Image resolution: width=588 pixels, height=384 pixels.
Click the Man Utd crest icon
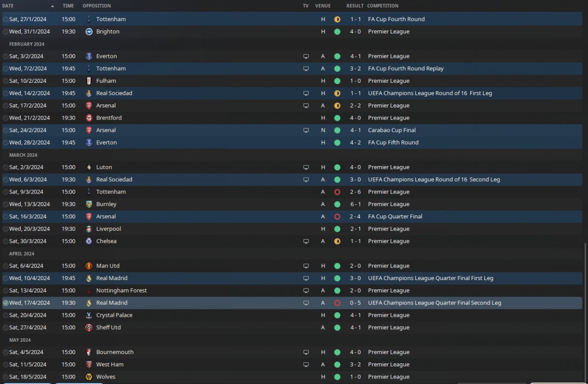pos(89,266)
